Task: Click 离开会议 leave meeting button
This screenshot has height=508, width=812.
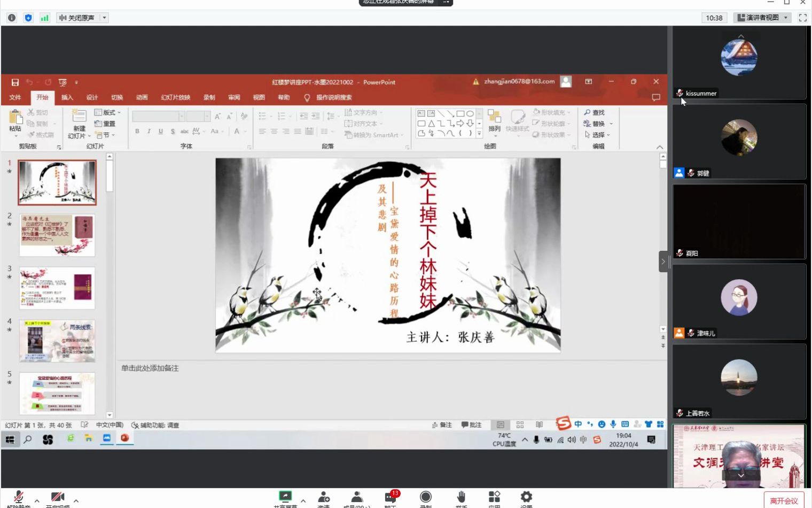Action: pos(784,501)
